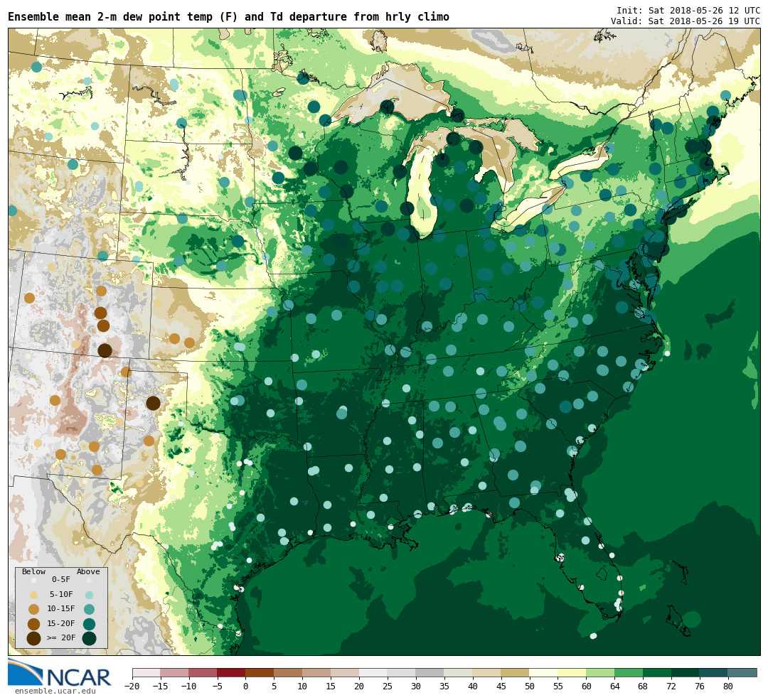Click the color bar segment beyond 80
This screenshot has height=700, width=768.
742,672
